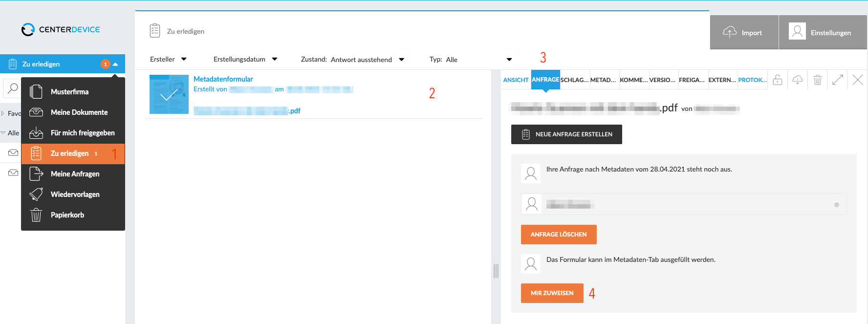Image resolution: width=868 pixels, height=324 pixels.
Task: Select Zu erledigen menu entry
Action: pyautogui.click(x=73, y=153)
